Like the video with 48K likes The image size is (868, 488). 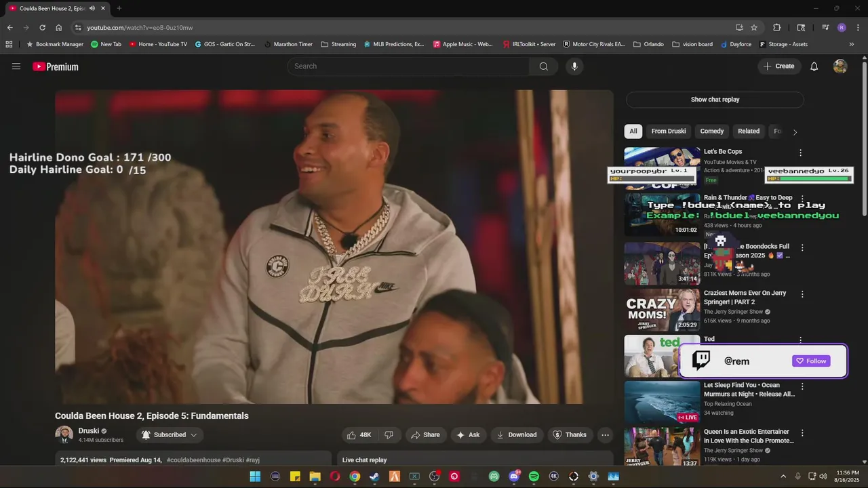359,435
